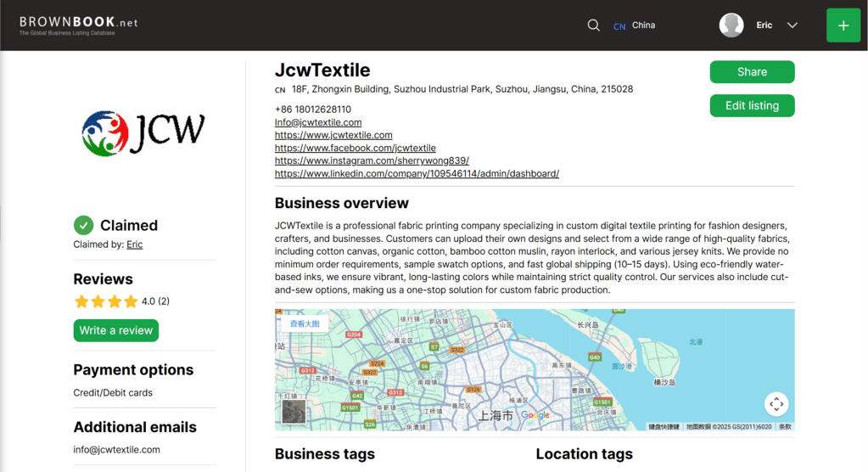Click the Share button
This screenshot has height=472, width=868.
[752, 72]
